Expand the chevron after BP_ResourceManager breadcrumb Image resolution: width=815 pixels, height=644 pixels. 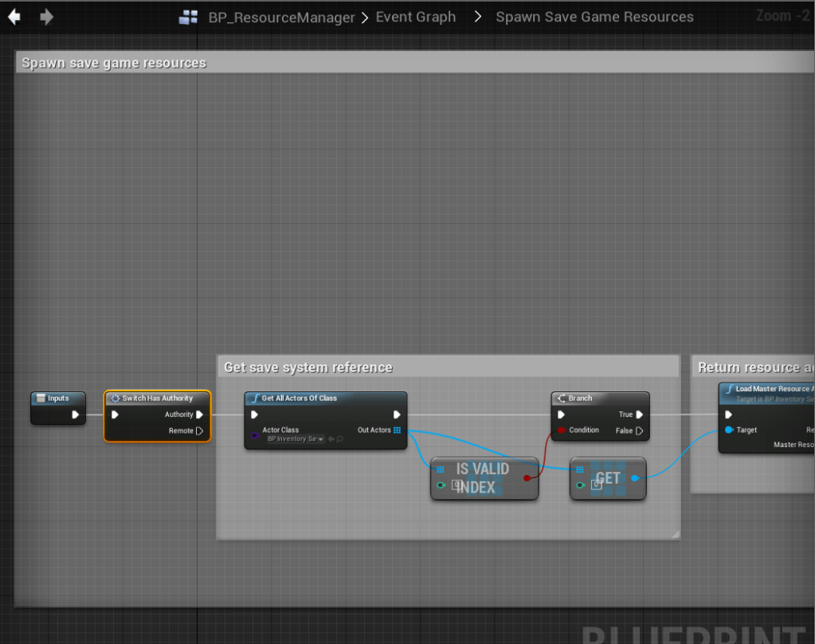pyautogui.click(x=365, y=18)
